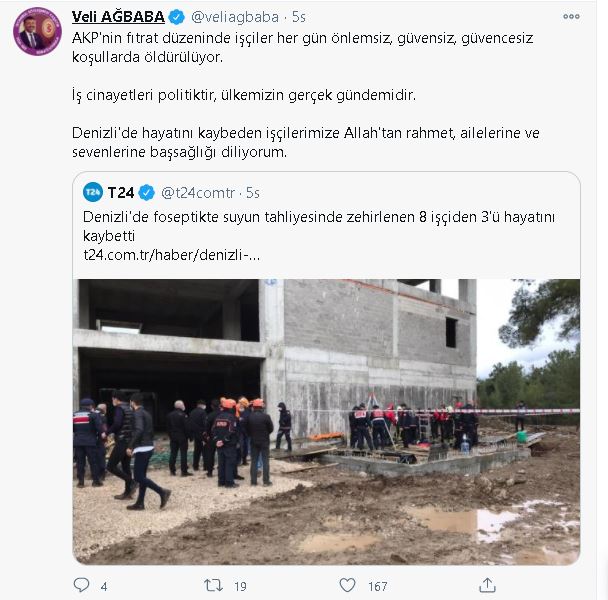This screenshot has width=608, height=600.
Task: Click Veli AĞBABA's blue verified badge
Action: (177, 17)
